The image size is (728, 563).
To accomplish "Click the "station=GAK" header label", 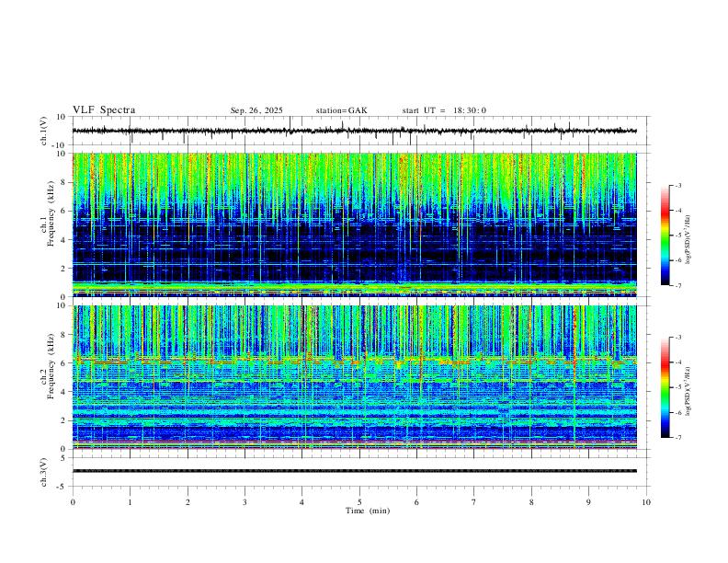I will coord(342,110).
